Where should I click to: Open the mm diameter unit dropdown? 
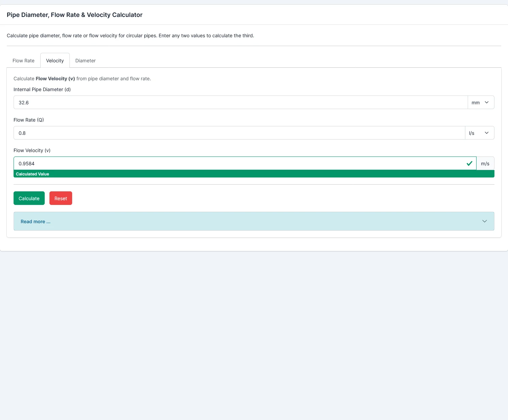(481, 102)
